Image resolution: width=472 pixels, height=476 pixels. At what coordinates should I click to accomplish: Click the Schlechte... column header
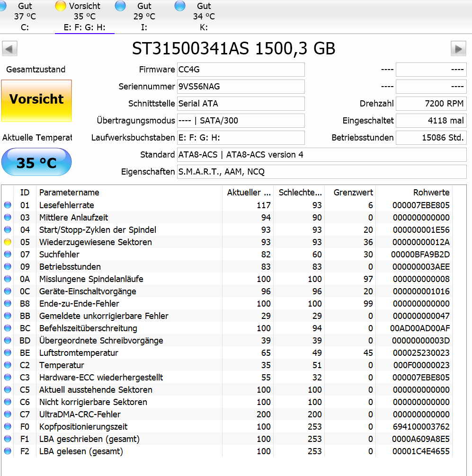pyautogui.click(x=299, y=193)
